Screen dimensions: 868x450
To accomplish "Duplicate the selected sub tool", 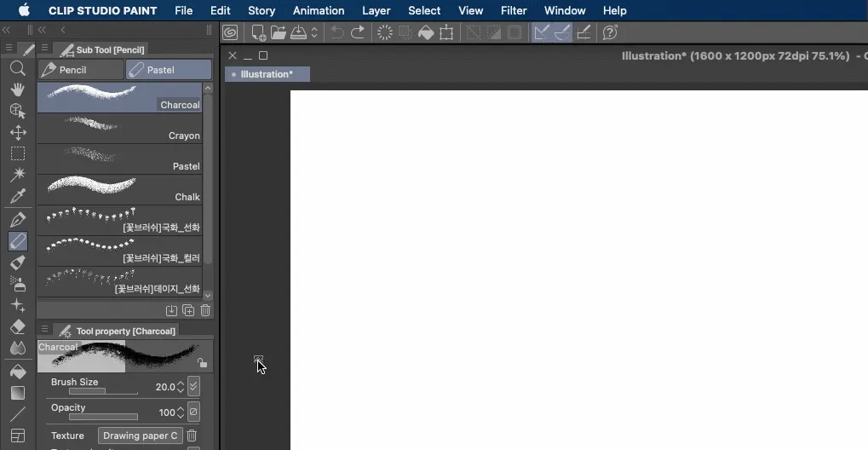I will click(x=188, y=310).
